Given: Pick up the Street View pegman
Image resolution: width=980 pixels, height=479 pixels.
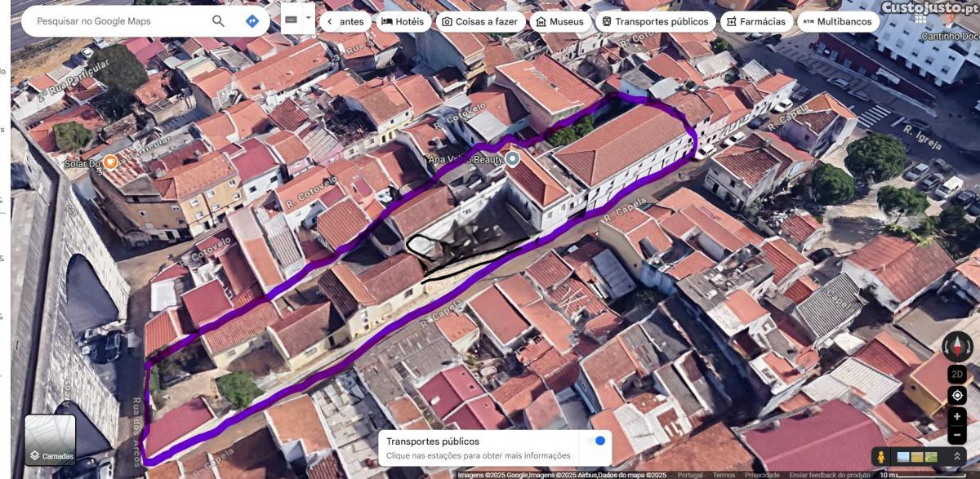Looking at the screenshot, I should [x=881, y=456].
